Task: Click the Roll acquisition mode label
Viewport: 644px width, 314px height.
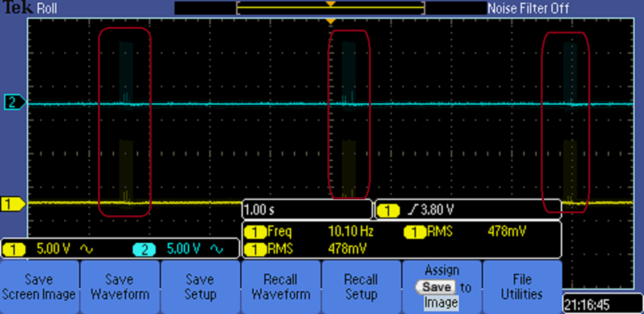Action: [x=47, y=8]
